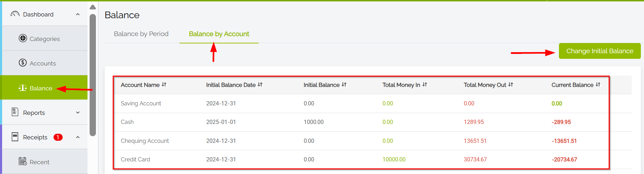Click the Recent calendar icon
Image resolution: width=644 pixels, height=174 pixels.
[x=23, y=161]
